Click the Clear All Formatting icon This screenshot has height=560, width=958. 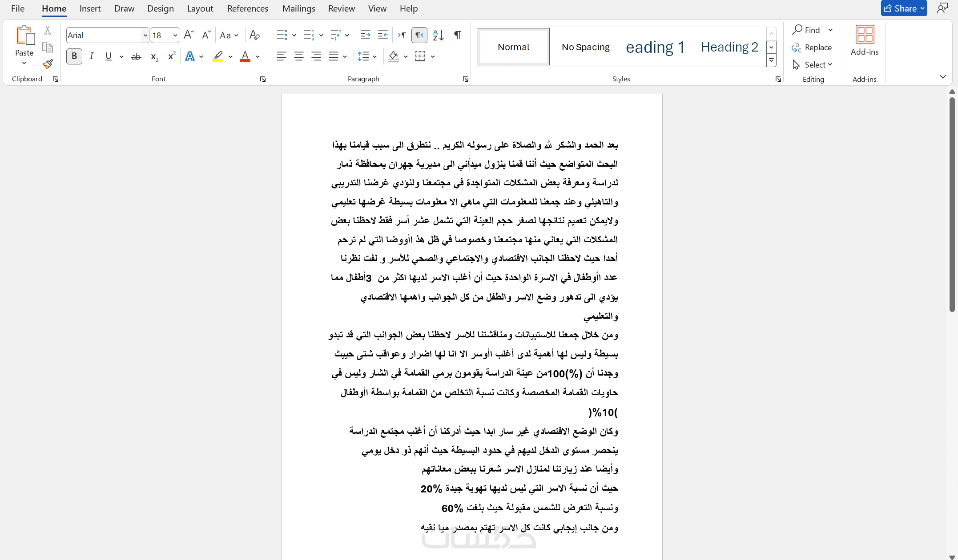coord(254,35)
